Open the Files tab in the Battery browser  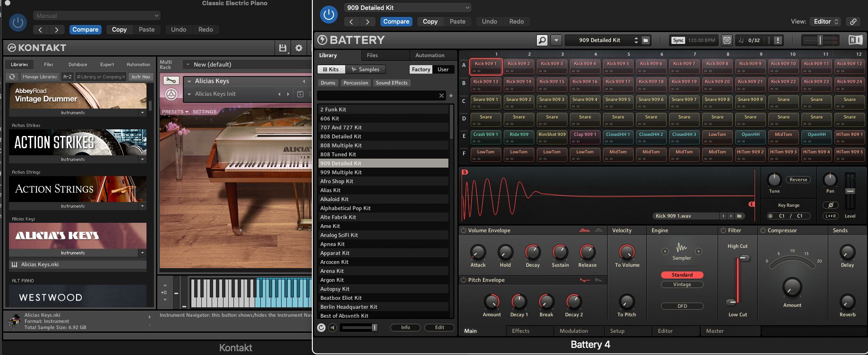pyautogui.click(x=372, y=55)
